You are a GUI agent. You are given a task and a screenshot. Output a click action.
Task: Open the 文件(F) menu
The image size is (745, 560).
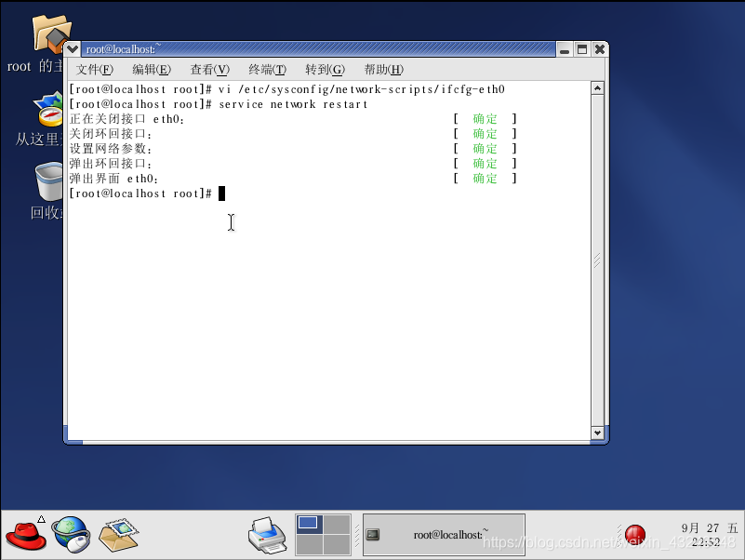(x=95, y=70)
